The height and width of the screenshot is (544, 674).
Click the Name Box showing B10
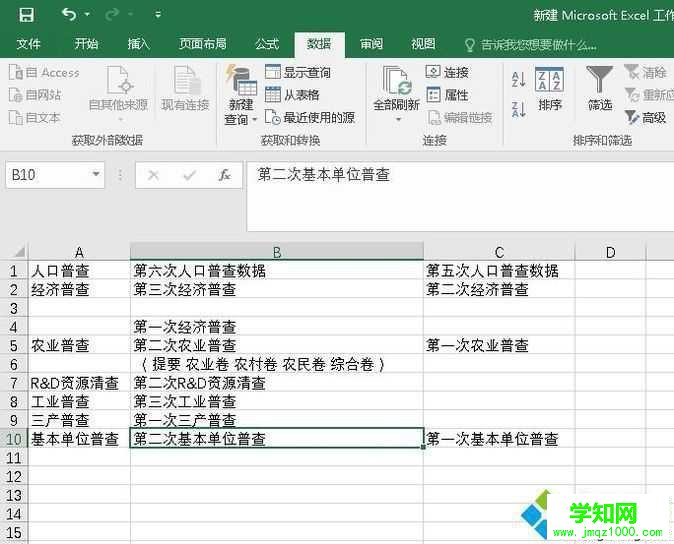click(x=47, y=175)
